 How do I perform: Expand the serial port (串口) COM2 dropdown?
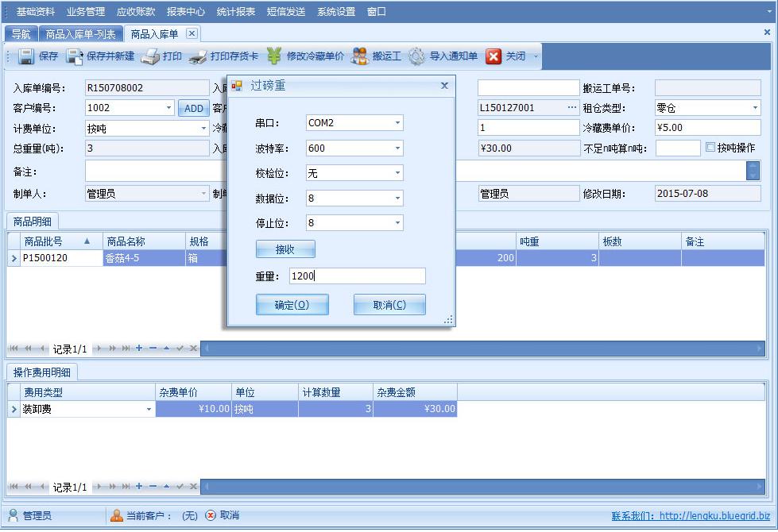(397, 123)
